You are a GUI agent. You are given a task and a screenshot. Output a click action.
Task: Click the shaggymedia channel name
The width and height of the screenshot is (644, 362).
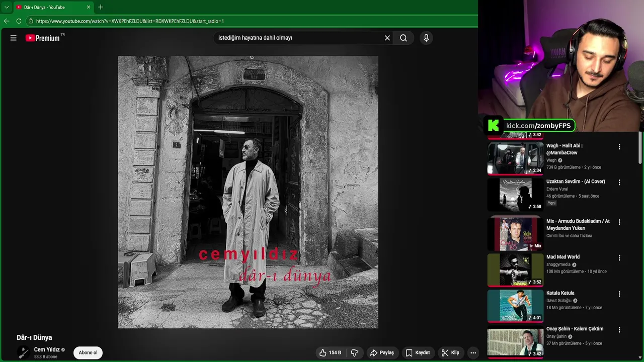[x=558, y=264]
